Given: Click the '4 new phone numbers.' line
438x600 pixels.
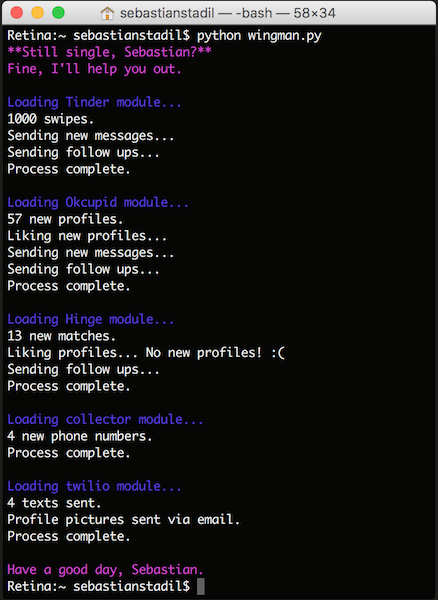Looking at the screenshot, I should pos(80,436).
